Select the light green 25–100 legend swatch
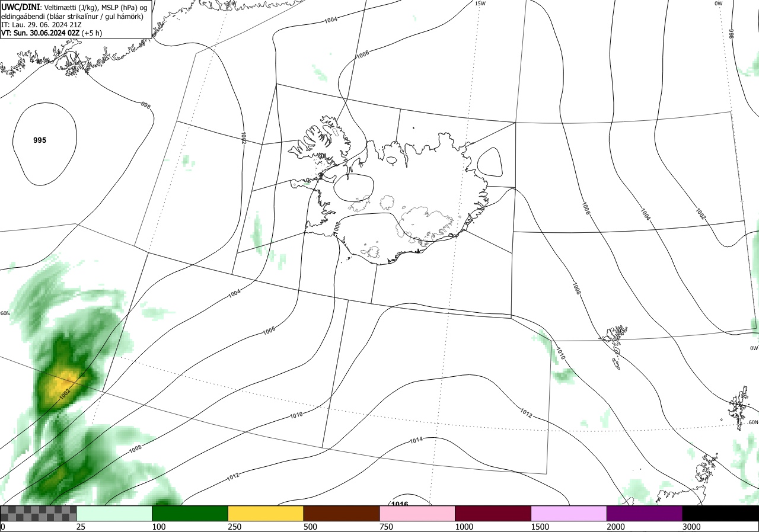This screenshot has width=759, height=532. (114, 513)
